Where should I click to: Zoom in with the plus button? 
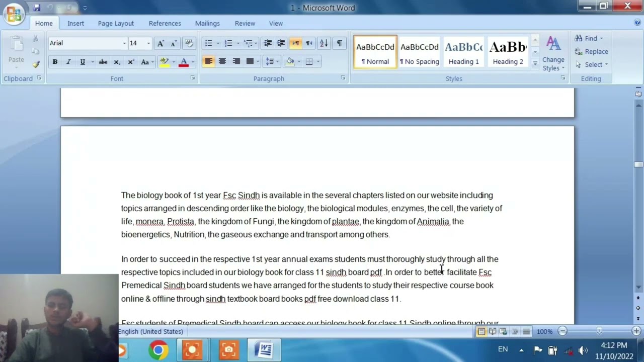pyautogui.click(x=636, y=331)
